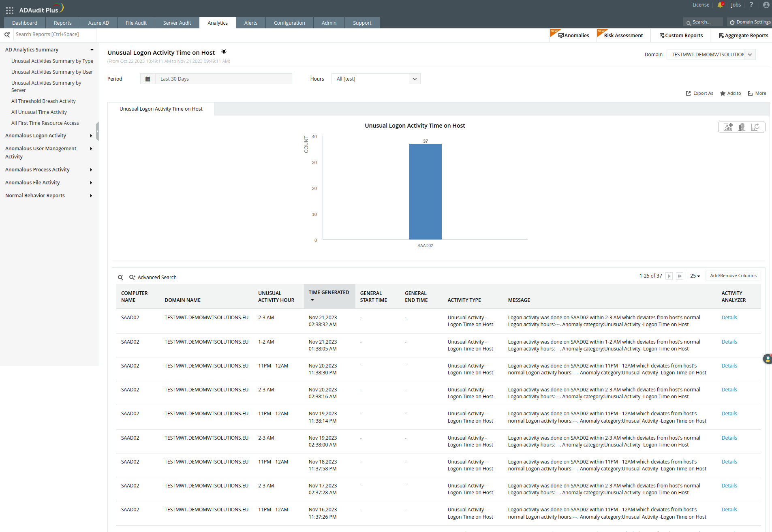Image resolution: width=772 pixels, height=532 pixels.
Task: Go to the next page of results
Action: pyautogui.click(x=669, y=276)
